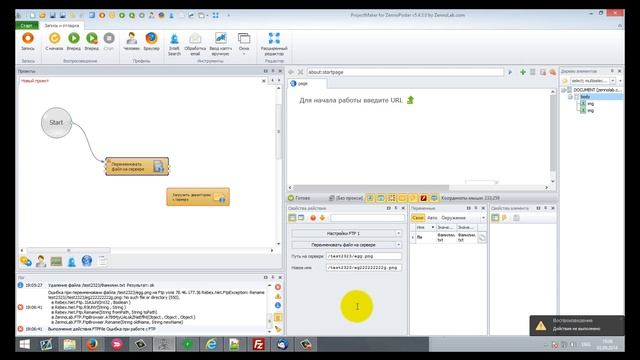The width and height of the screenshot is (640, 360).
Task: Start recording with the Запись button
Action: click(x=28, y=42)
